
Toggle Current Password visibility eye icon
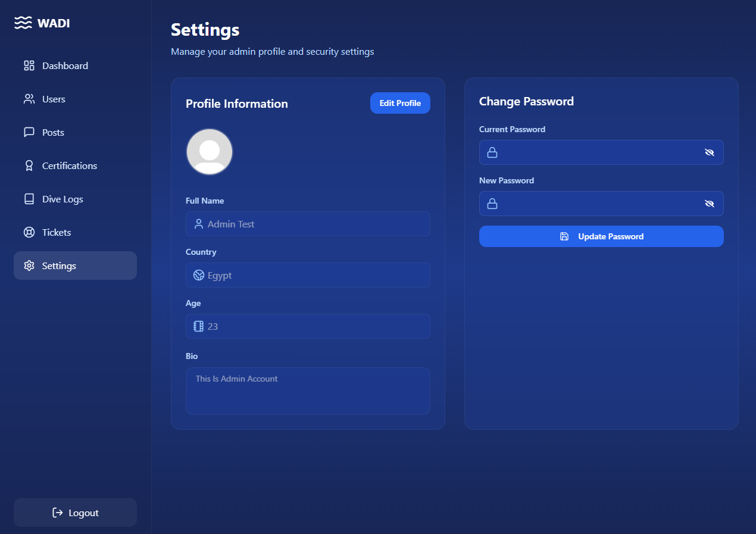(x=709, y=152)
